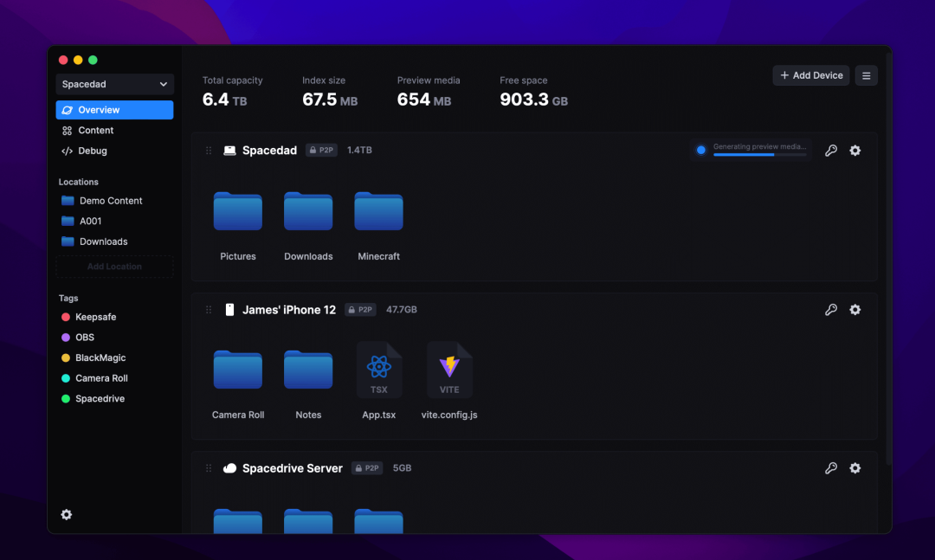935x560 pixels.
Task: Click the Locations section header
Action: pos(78,182)
